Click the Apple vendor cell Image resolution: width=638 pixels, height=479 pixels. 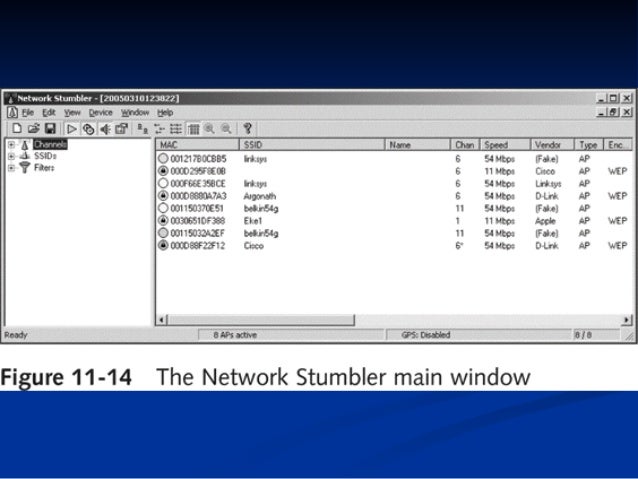[545, 221]
